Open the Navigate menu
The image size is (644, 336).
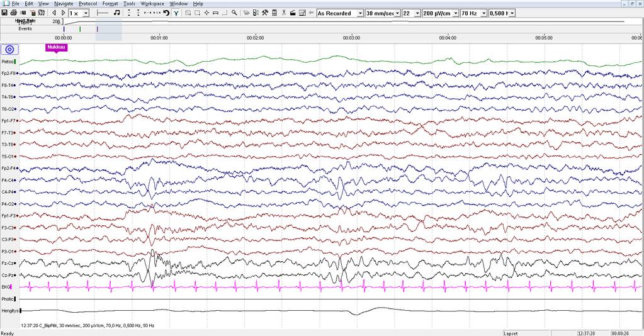(x=64, y=4)
